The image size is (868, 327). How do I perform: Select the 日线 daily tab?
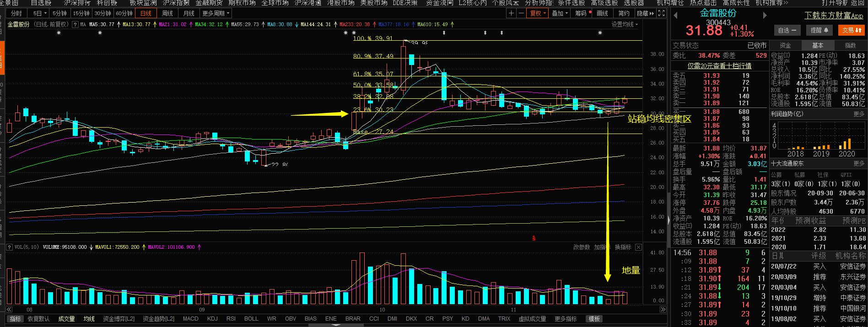point(146,13)
